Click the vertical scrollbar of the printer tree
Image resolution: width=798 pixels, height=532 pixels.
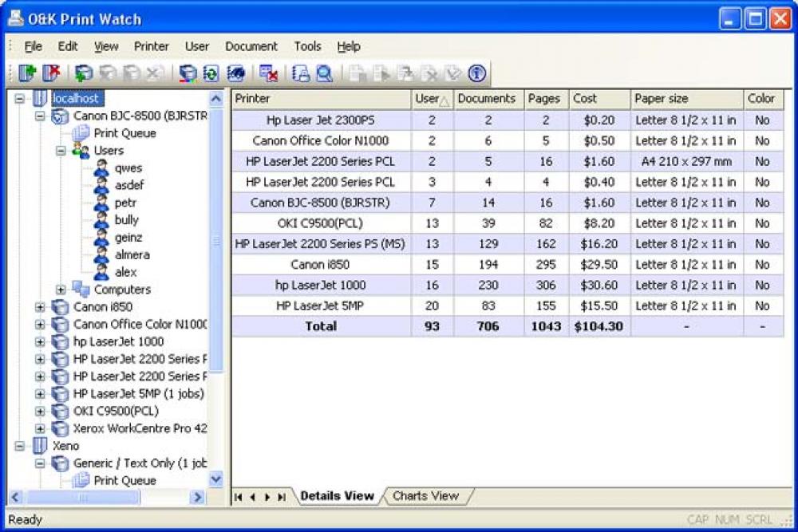215,239
